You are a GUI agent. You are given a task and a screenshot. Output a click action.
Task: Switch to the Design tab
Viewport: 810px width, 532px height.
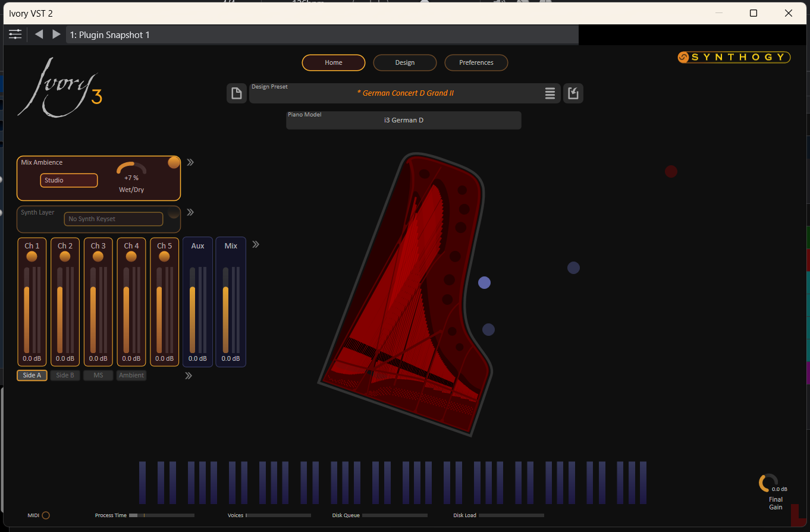coord(405,62)
